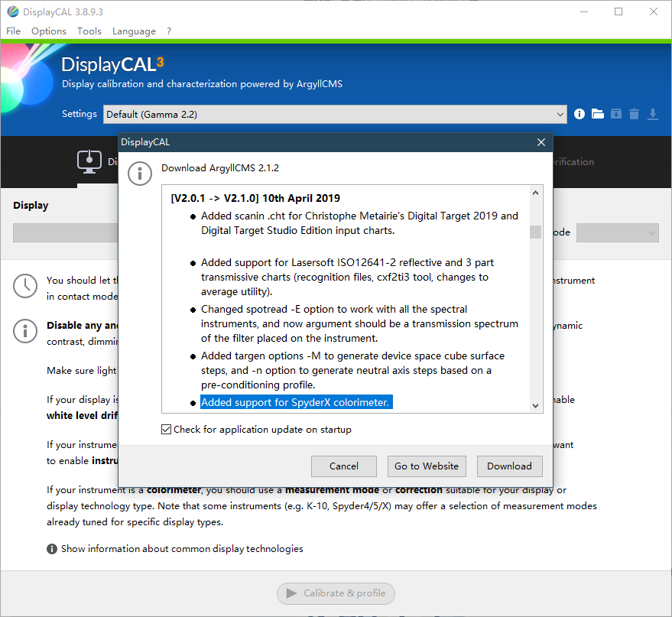Click the Cancel button
This screenshot has width=672, height=617.
(x=344, y=466)
